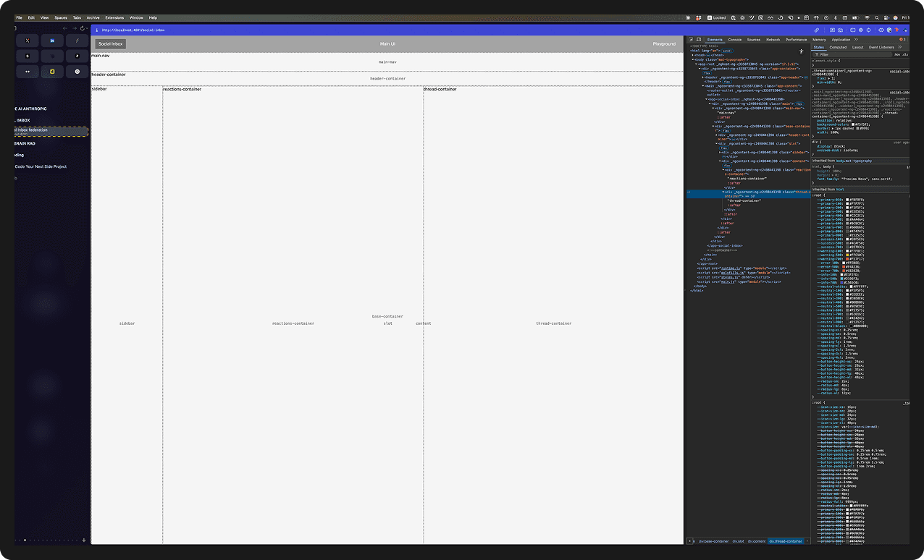
Task: Select the 'BRAIN RAG' sidebar item
Action: point(25,143)
